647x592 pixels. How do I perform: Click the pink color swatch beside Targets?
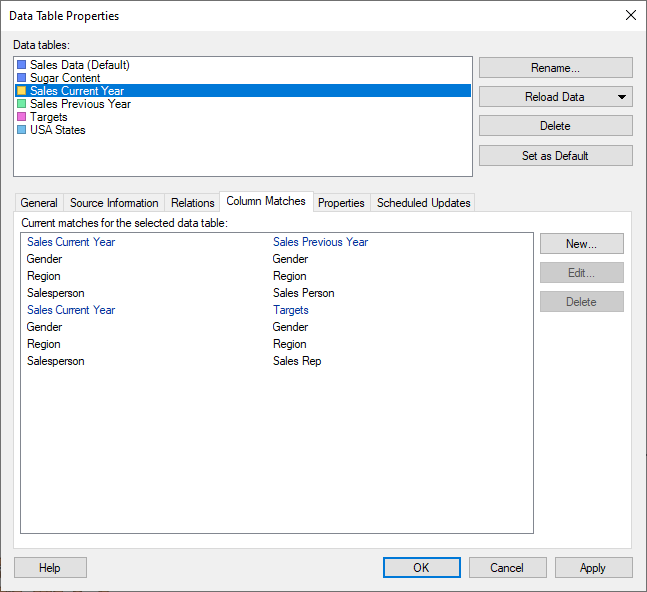pos(21,117)
